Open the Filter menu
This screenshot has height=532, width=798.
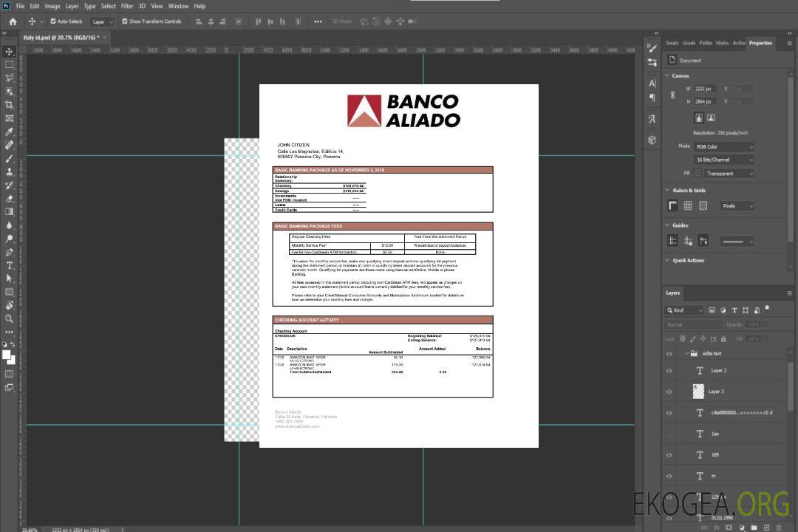coord(127,6)
